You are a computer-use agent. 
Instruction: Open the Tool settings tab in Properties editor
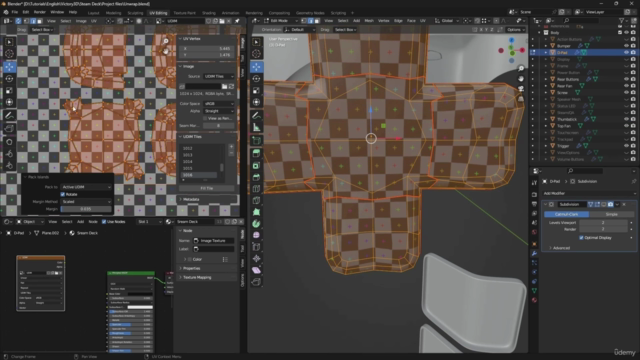534,182
